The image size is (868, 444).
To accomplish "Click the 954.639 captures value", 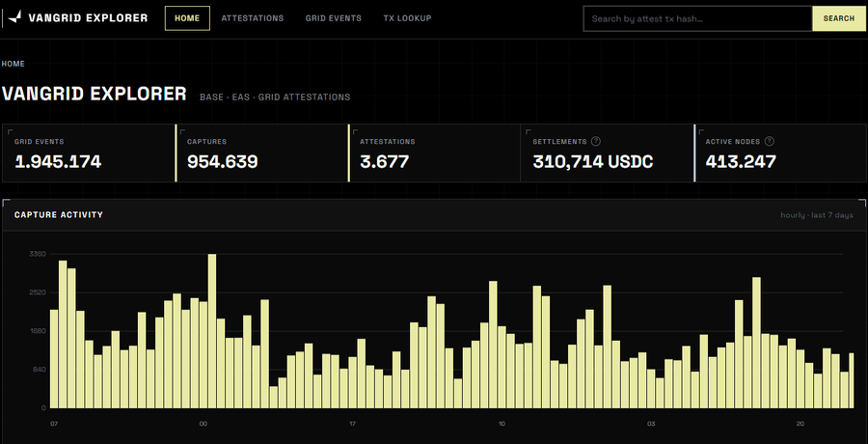I will [223, 162].
